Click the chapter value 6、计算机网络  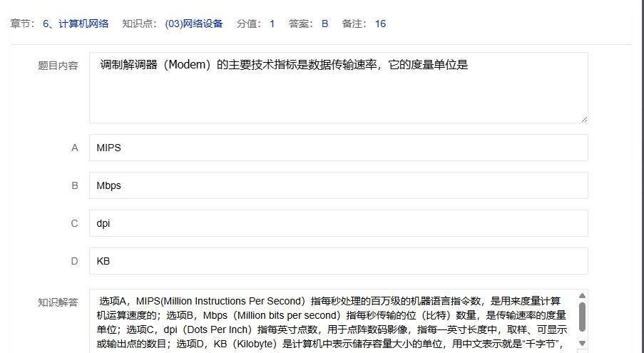[76, 24]
